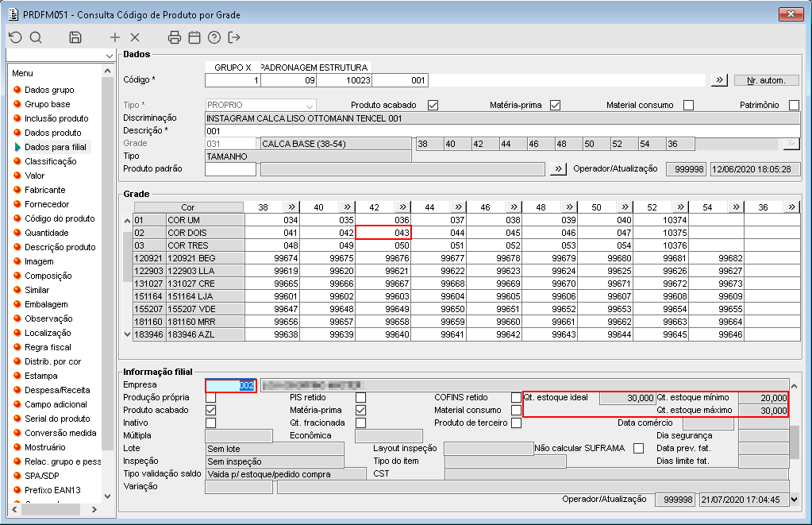Enable the Não calcular SUFRAMA checkbox
This screenshot has height=525, width=812.
[638, 448]
